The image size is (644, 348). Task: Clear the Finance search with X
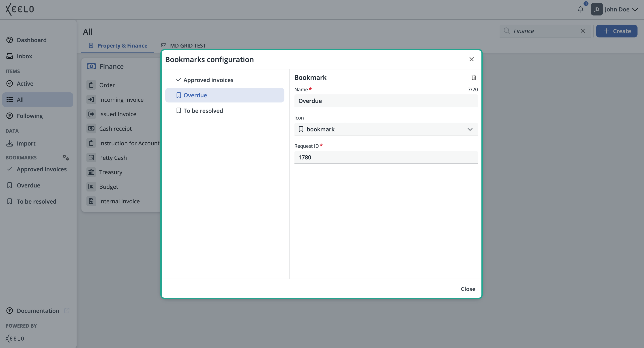[x=583, y=30]
